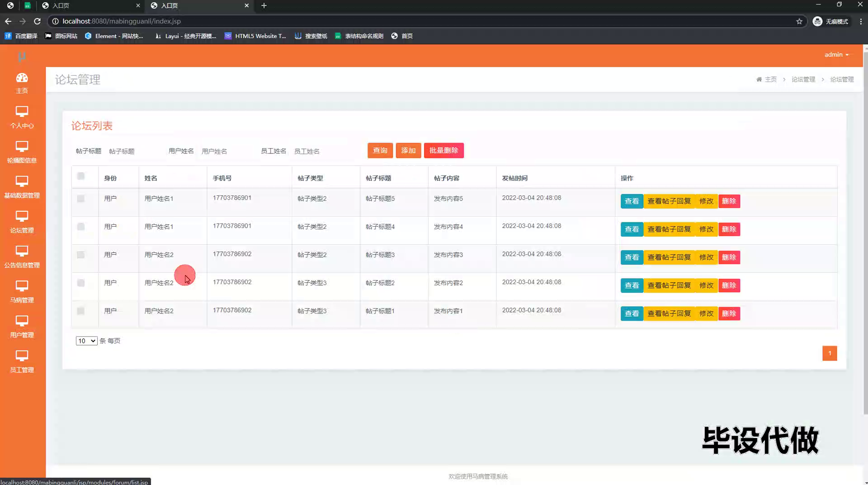This screenshot has width=868, height=485.
Task: Click the 批量删除 button
Action: click(x=443, y=151)
